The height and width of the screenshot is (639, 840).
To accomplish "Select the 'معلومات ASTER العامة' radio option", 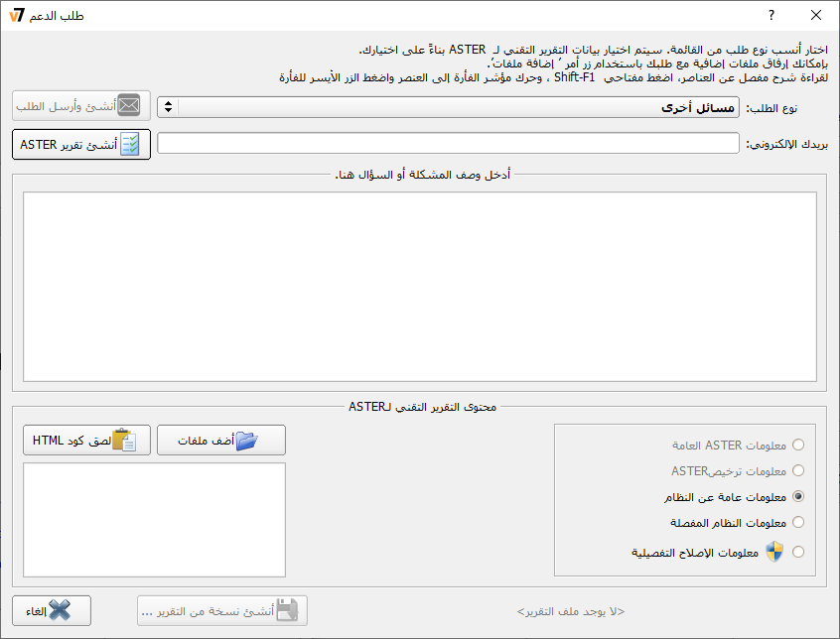I will 798,445.
